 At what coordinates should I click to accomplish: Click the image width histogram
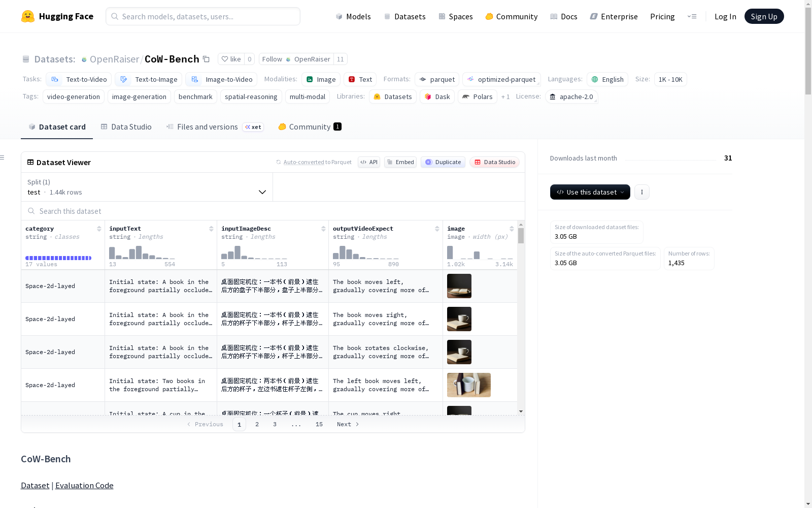[x=480, y=252]
